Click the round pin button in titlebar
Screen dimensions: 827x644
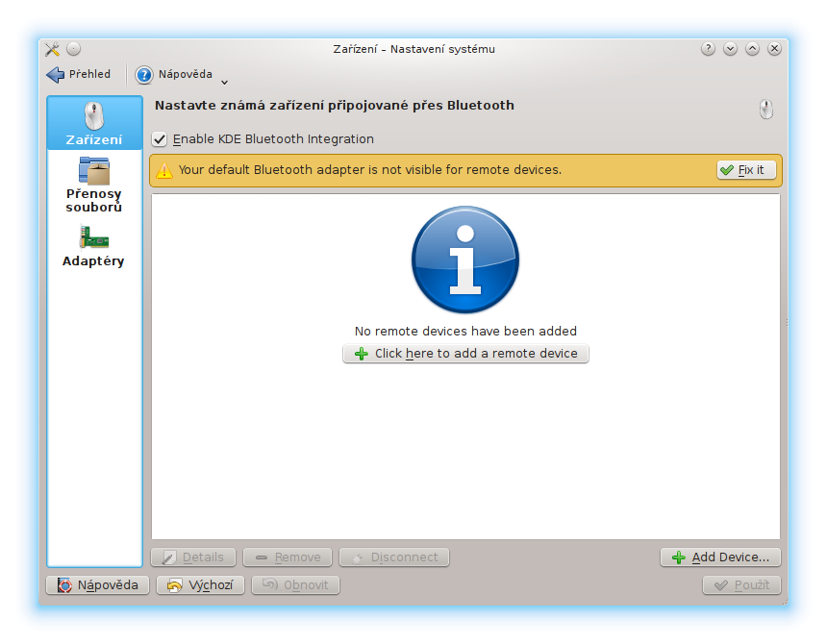[74, 49]
